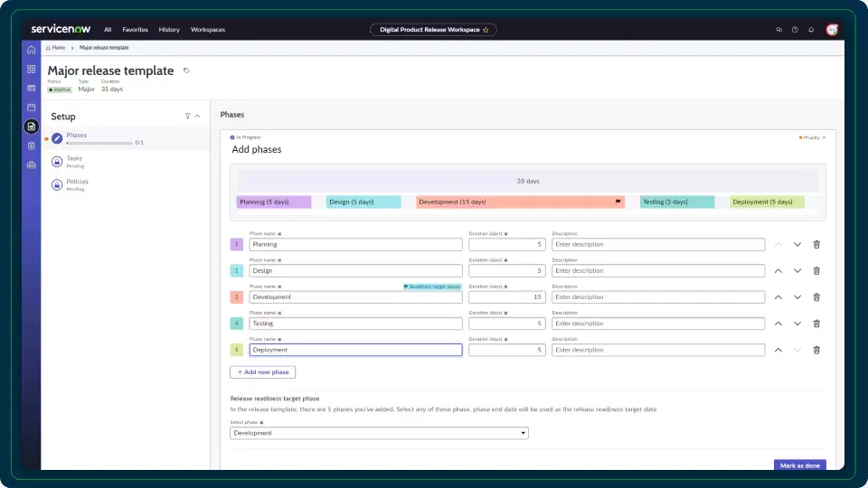The height and width of the screenshot is (488, 868).
Task: Open the Home icon in left sidebar
Action: 32,50
